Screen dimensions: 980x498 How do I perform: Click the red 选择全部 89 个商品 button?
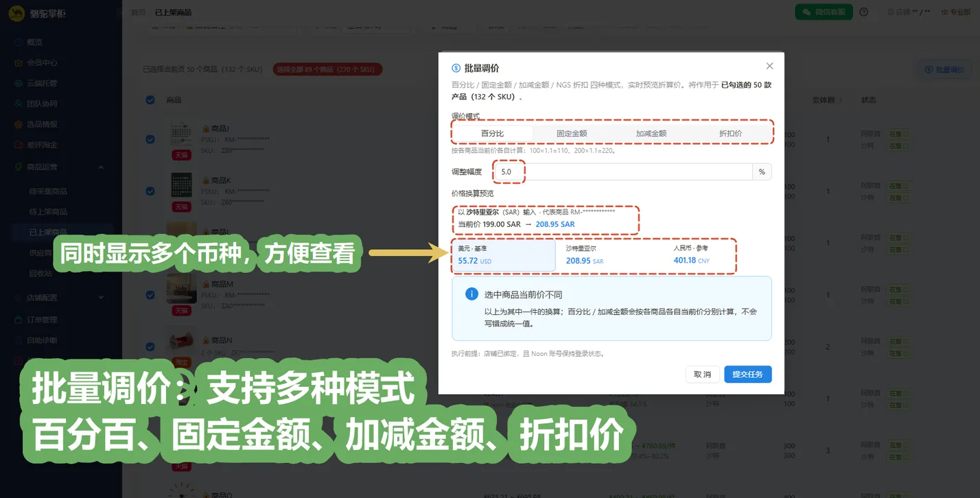point(327,69)
